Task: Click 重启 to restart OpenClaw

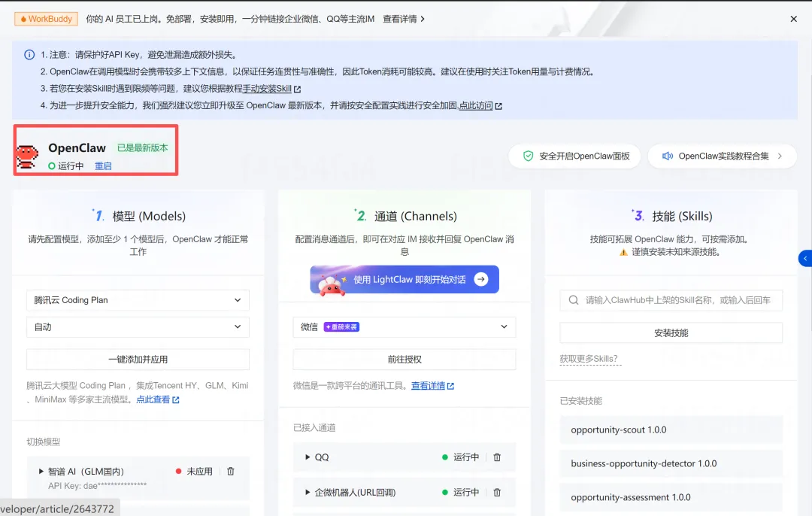Action: coord(103,166)
